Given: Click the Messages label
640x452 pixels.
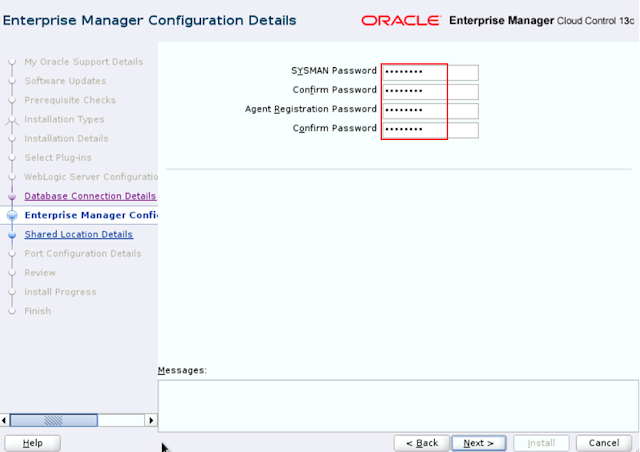Looking at the screenshot, I should pos(182,370).
